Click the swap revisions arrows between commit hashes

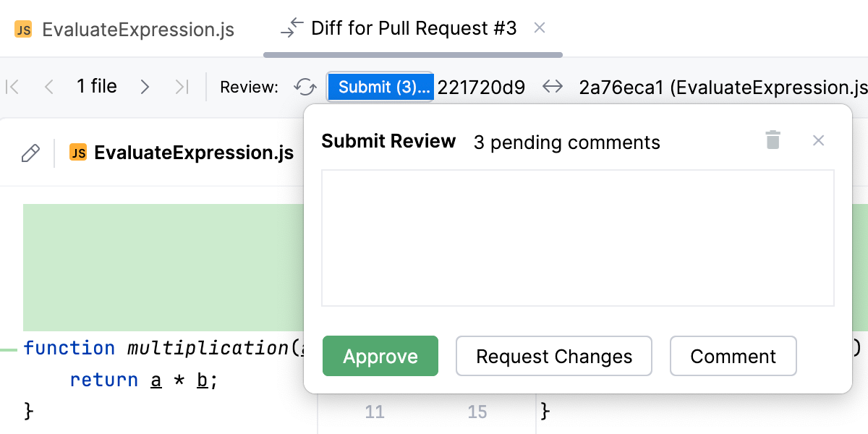[x=552, y=87]
